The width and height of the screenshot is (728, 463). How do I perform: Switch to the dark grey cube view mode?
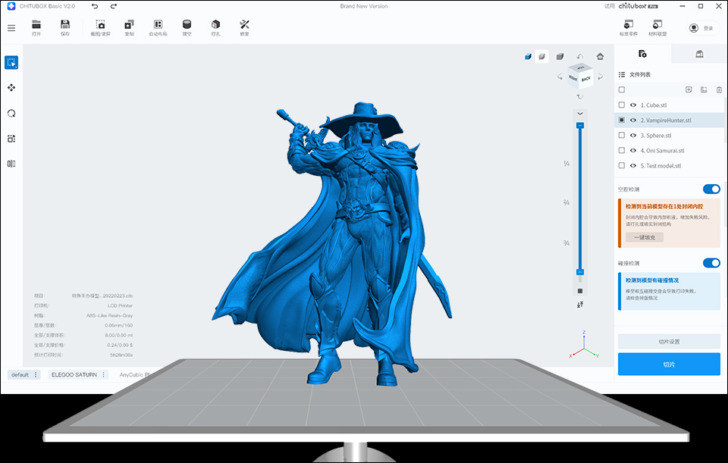[560, 57]
